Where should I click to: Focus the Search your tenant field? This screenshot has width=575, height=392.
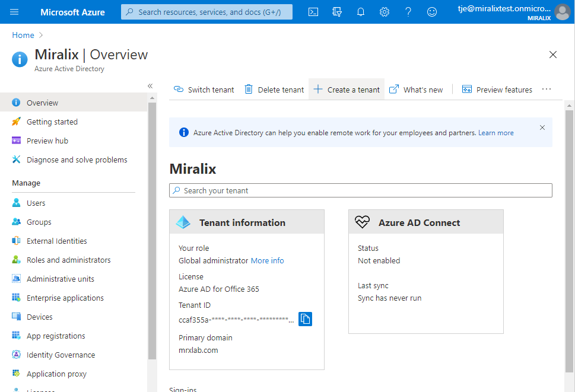361,190
